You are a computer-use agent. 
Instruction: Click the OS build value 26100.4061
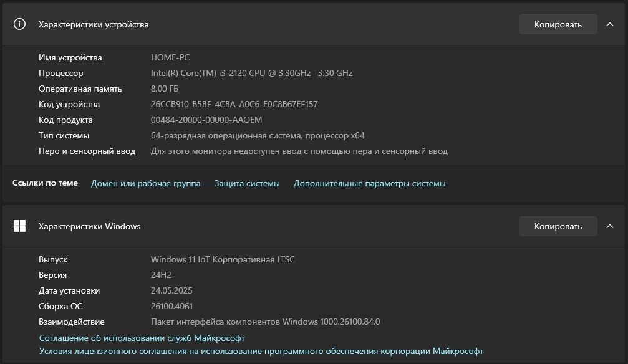click(171, 306)
